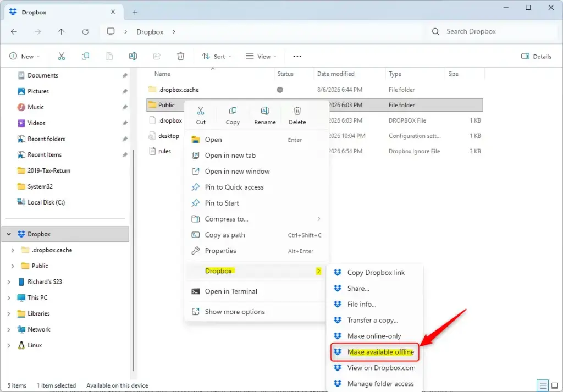Open the Dropbox submenu entry

coord(256,271)
